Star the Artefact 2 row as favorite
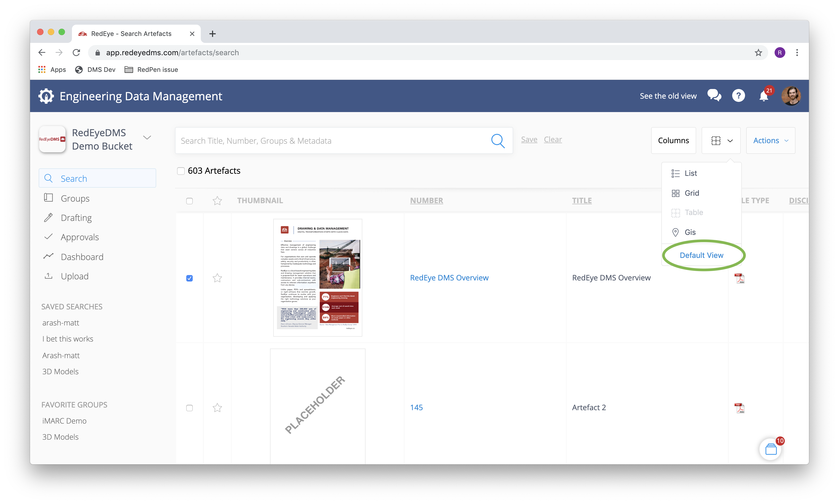 tap(218, 407)
